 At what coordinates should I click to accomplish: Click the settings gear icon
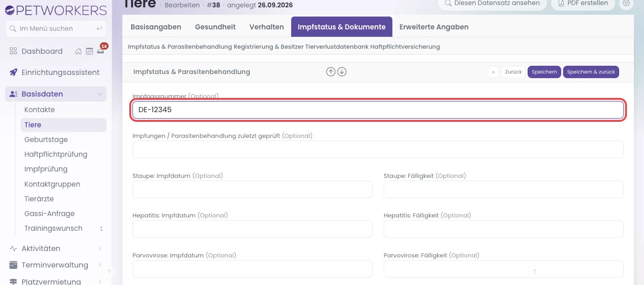pos(626,3)
